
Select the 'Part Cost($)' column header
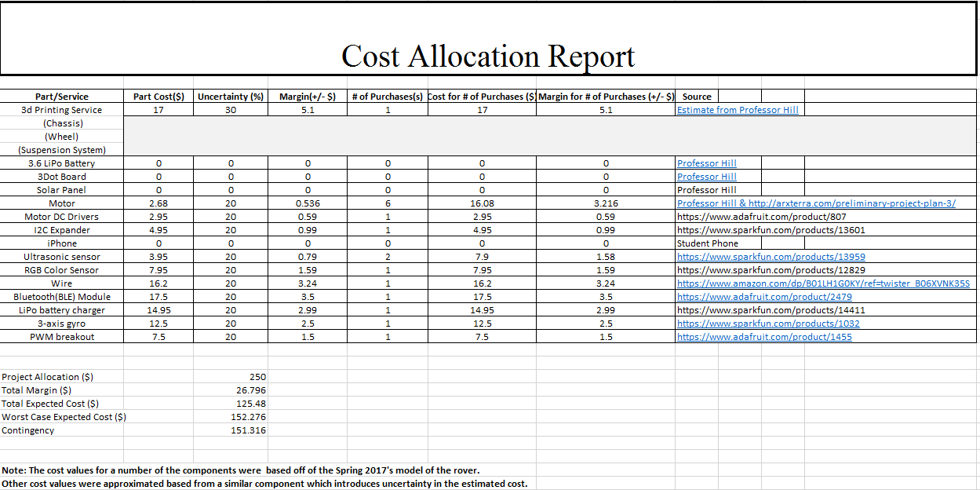[158, 97]
